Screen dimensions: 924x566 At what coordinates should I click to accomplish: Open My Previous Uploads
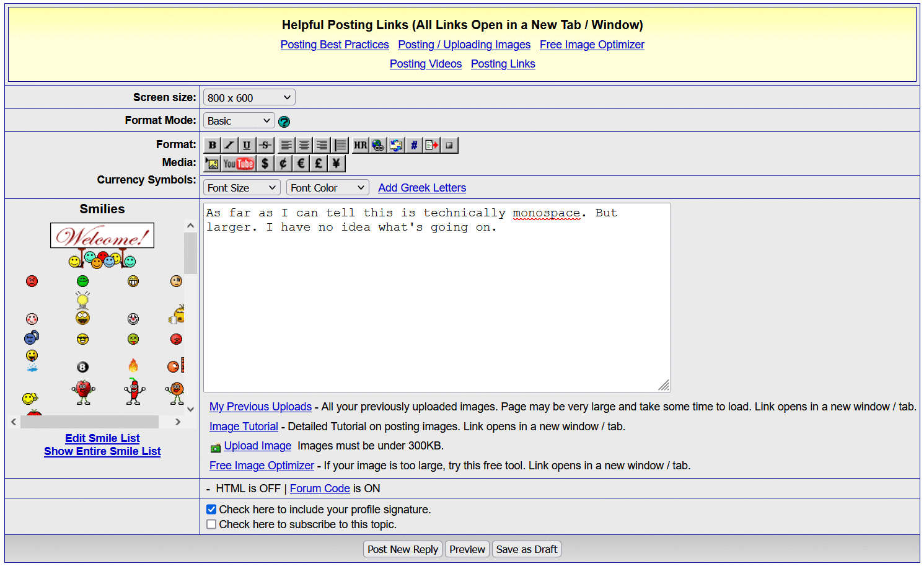[260, 407]
